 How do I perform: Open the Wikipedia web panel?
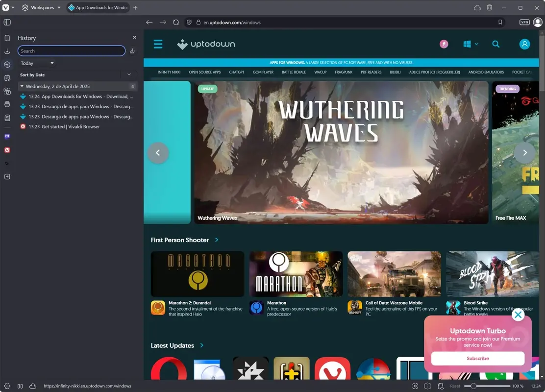coord(7,163)
